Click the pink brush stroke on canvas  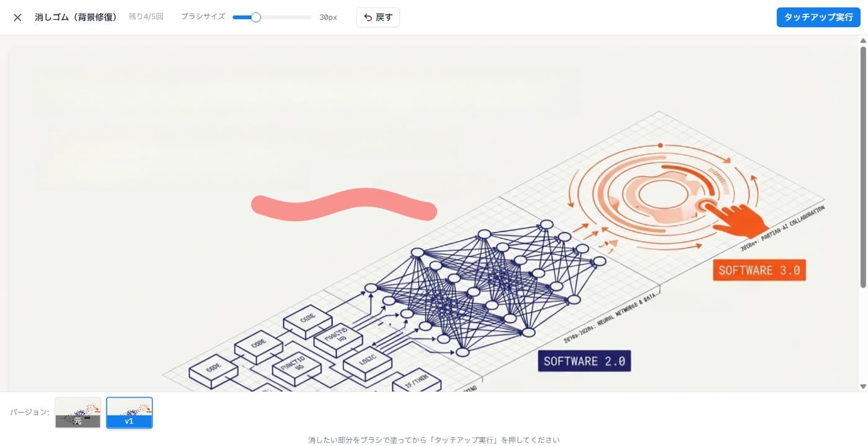point(344,204)
